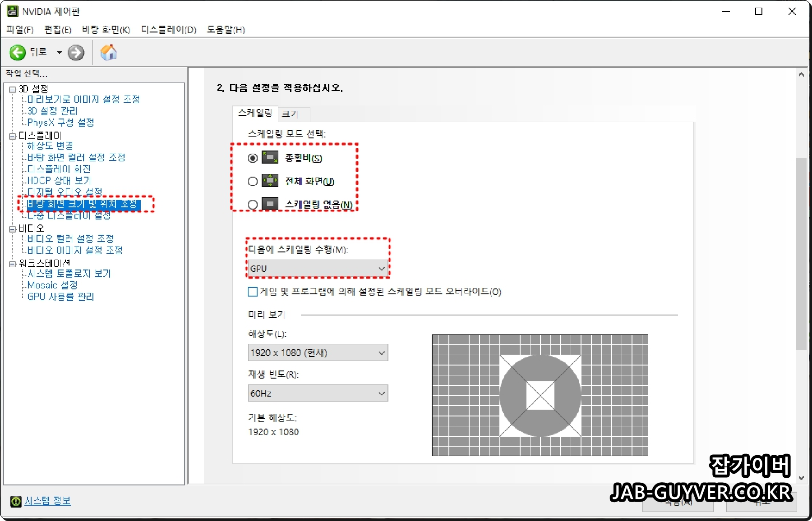Click the right pane scrollbar up arrow
Viewport: 812px width, 521px height.
tap(801, 74)
